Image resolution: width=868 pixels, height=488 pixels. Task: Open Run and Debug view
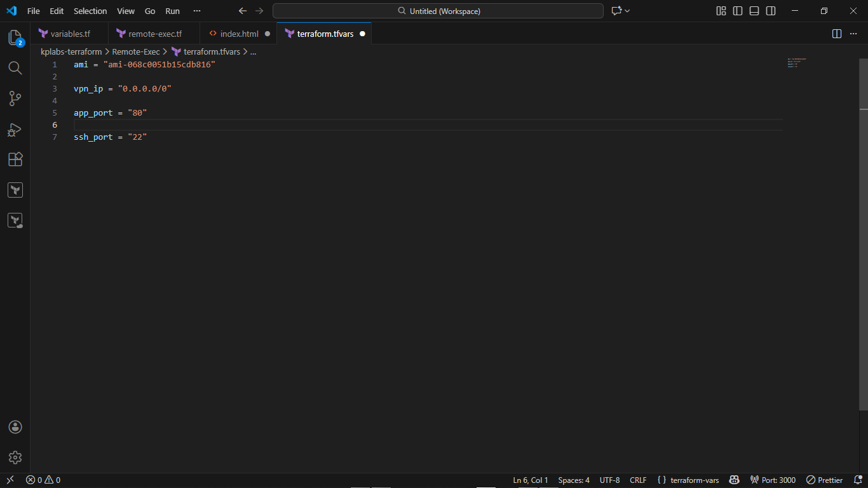(15, 130)
